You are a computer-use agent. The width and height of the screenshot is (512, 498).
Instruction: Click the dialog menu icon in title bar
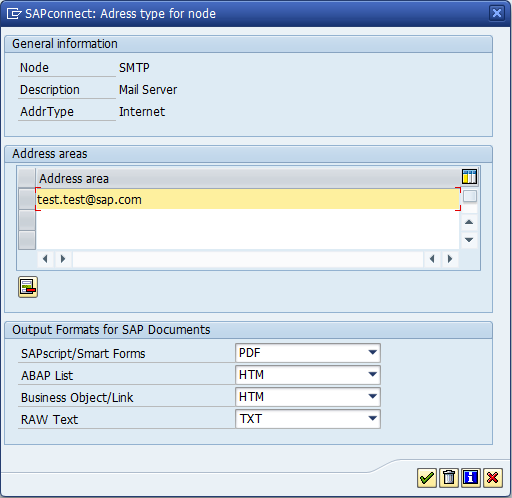pyautogui.click(x=14, y=14)
